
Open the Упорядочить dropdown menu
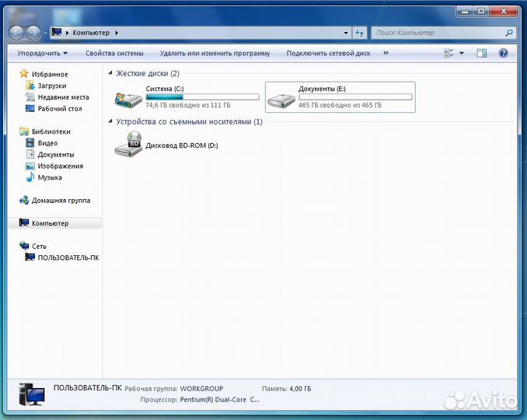40,53
